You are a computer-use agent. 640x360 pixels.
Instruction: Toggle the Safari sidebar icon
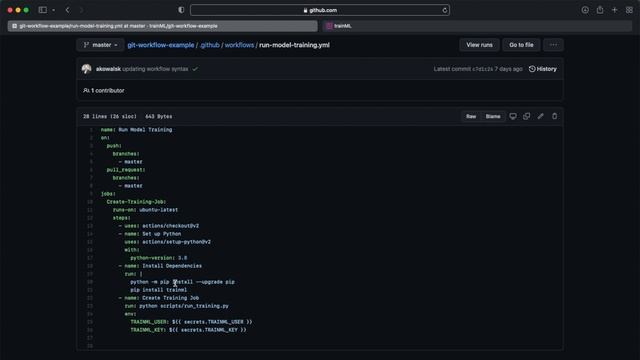[x=42, y=10]
